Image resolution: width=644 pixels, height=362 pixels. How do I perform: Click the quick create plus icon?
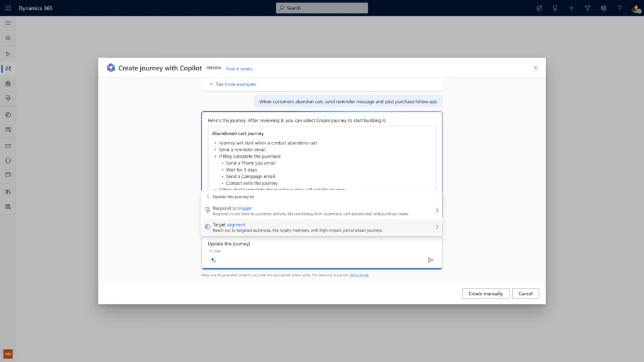pos(570,8)
